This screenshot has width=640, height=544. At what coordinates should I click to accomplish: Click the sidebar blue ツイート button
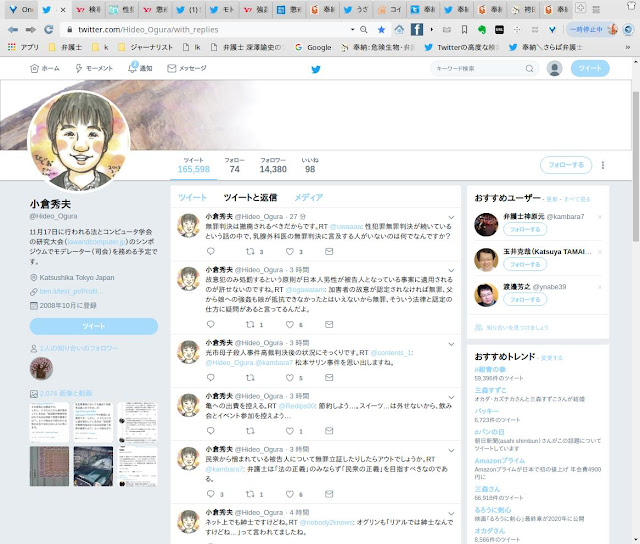94,326
